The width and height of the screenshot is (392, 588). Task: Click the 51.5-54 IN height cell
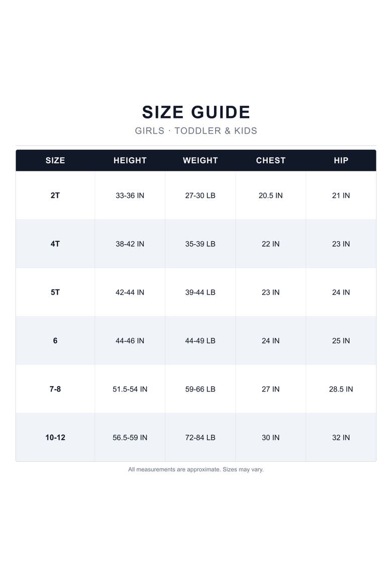(x=130, y=389)
